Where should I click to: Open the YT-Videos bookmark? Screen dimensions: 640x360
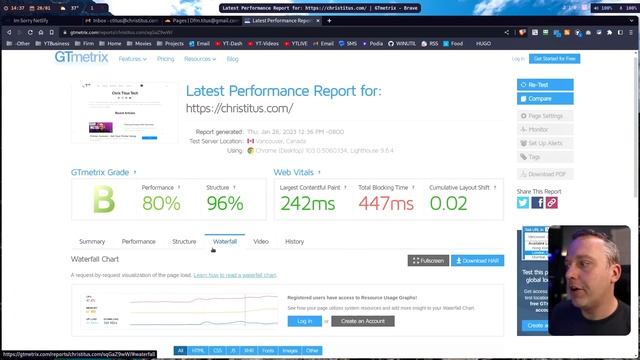[263, 43]
